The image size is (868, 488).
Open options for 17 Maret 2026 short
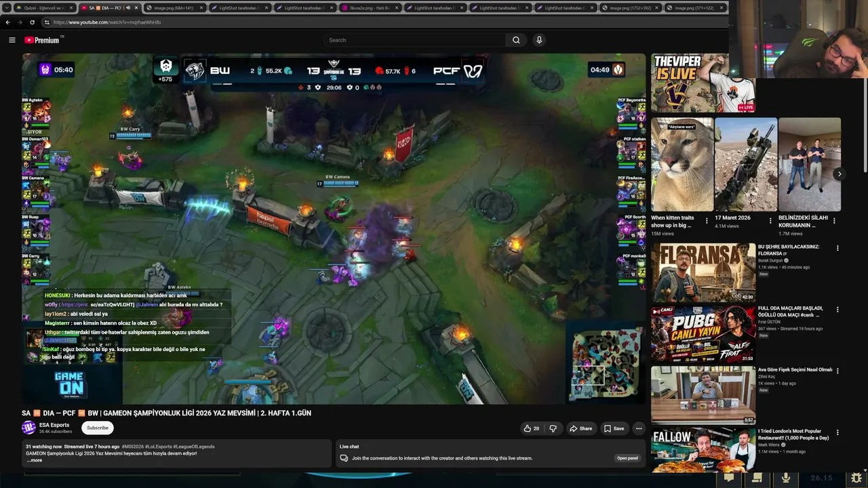click(x=770, y=221)
